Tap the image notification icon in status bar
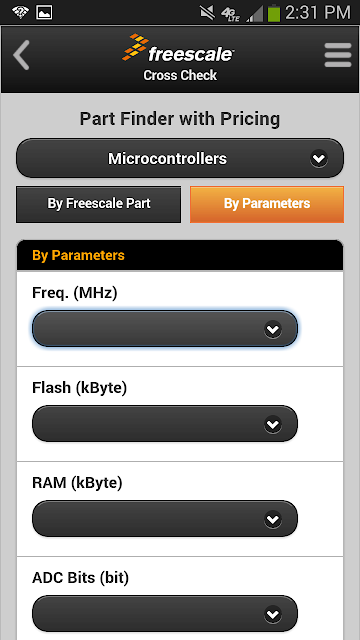This screenshot has height=640, width=360. (x=44, y=12)
